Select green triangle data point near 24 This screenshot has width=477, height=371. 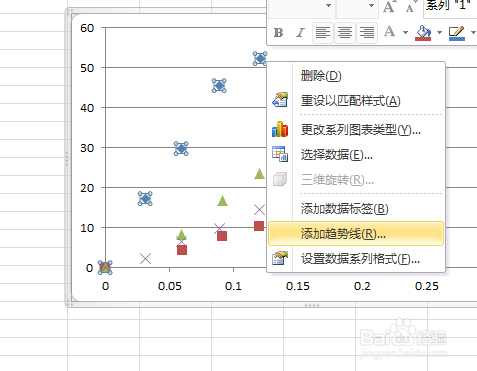click(259, 174)
